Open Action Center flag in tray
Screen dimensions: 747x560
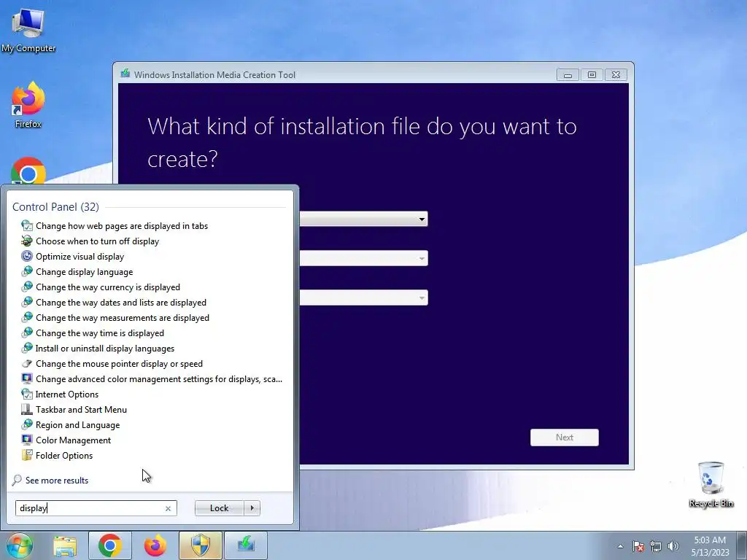click(638, 546)
